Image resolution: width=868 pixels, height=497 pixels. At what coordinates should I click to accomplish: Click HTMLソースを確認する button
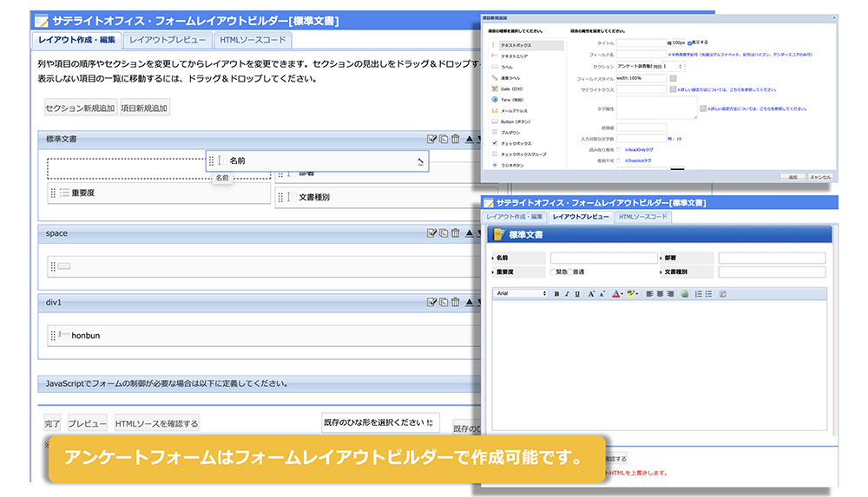tap(156, 423)
